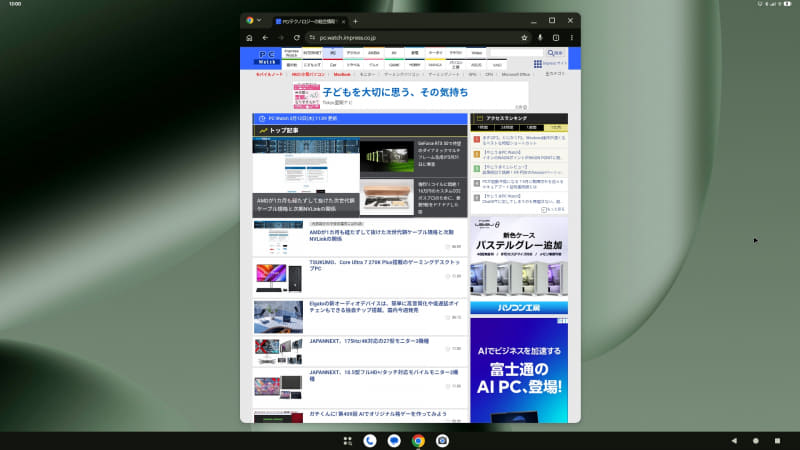Launch the Messages app from the taskbar
Image resolution: width=800 pixels, height=450 pixels.
(x=394, y=441)
